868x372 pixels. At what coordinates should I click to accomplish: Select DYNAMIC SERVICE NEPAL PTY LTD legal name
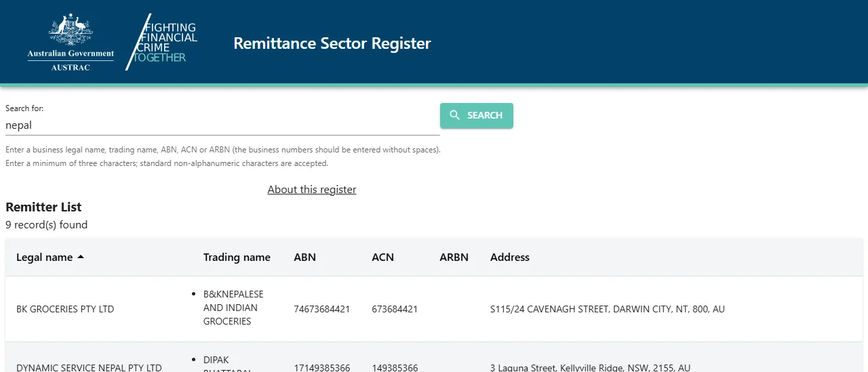pyautogui.click(x=89, y=368)
